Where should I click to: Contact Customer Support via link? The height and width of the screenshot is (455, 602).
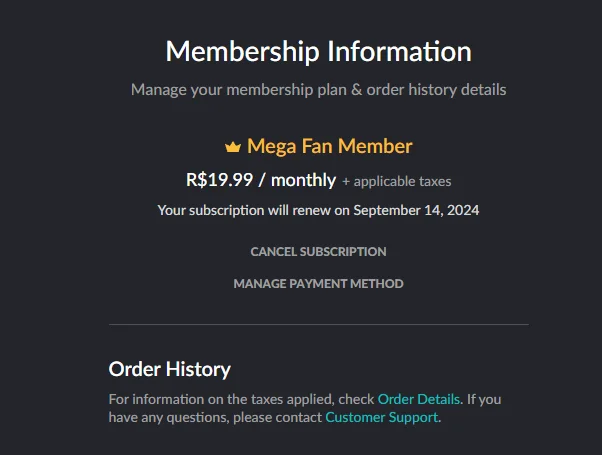click(382, 417)
